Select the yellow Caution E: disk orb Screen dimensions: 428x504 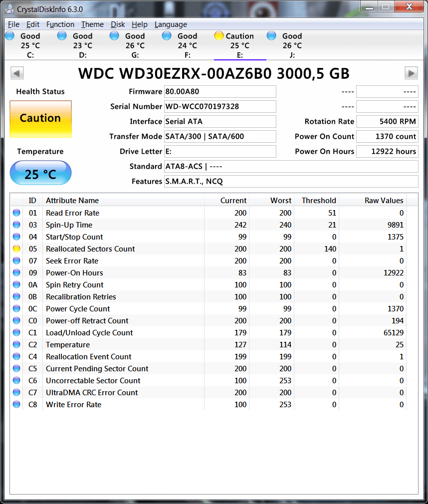(219, 35)
